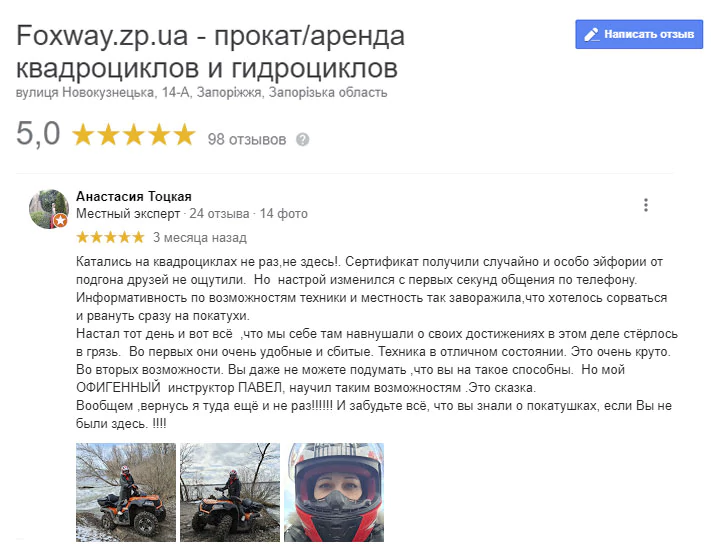This screenshot has width=719, height=554.
Task: Click the 5,0 rating number
Action: (x=38, y=134)
